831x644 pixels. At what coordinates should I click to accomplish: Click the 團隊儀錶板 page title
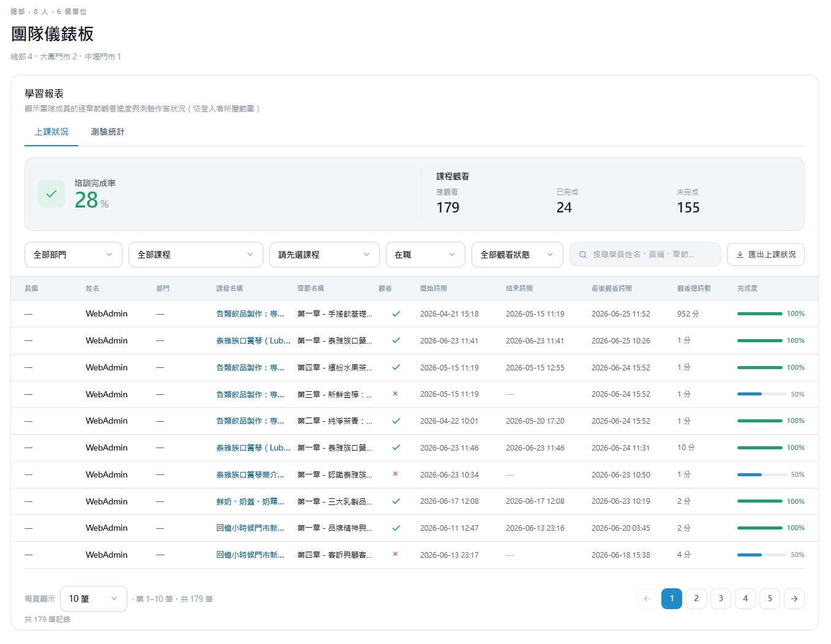pyautogui.click(x=52, y=34)
